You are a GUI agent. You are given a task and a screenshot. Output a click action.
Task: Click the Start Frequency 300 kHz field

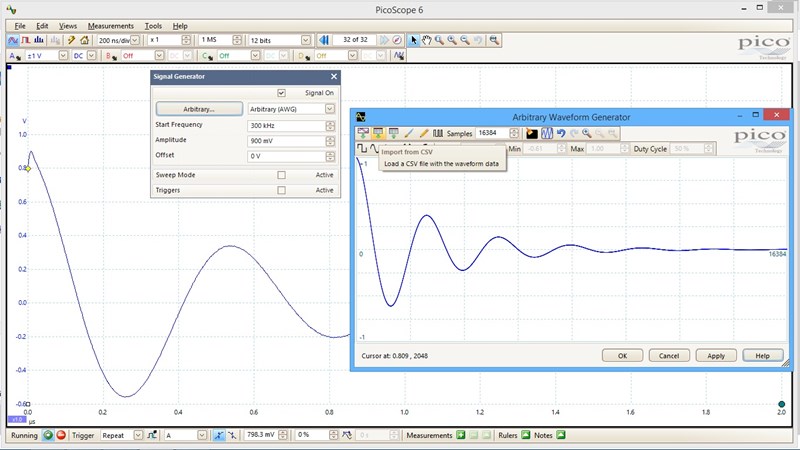pyautogui.click(x=286, y=126)
